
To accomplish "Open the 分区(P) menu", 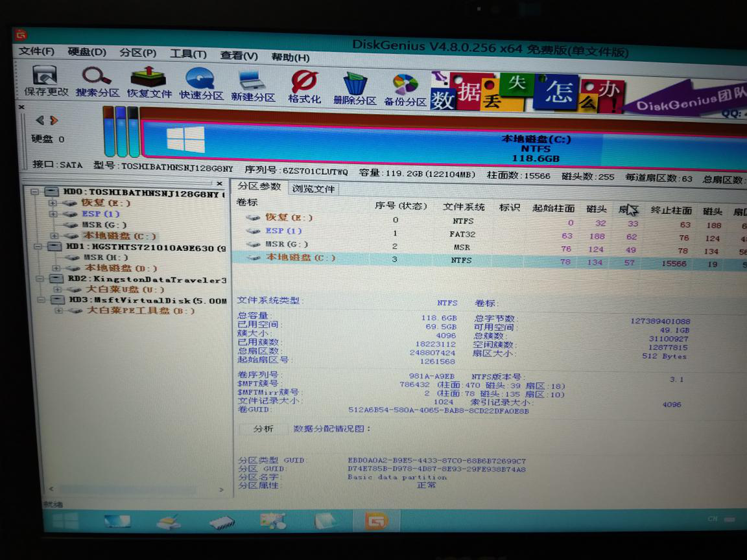I will 137,53.
